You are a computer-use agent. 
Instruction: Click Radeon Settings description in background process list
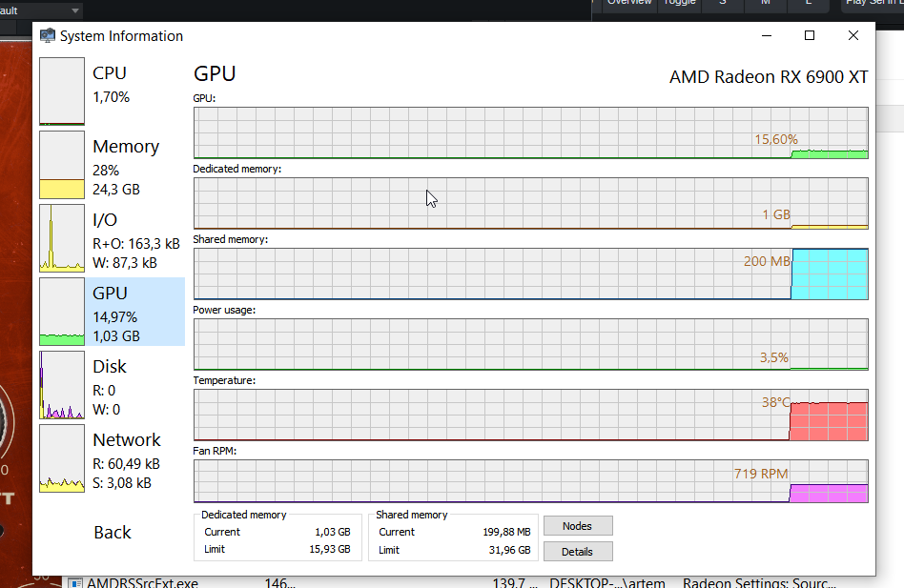759,583
